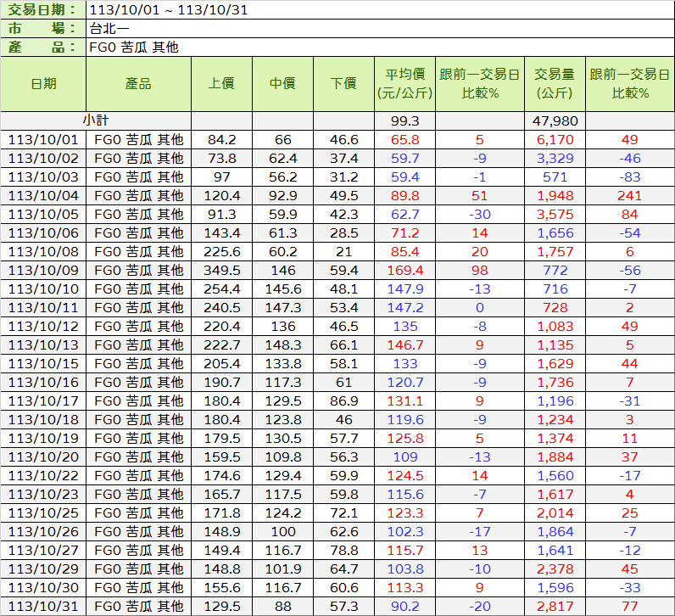Click the market value 台北一

tap(109, 29)
